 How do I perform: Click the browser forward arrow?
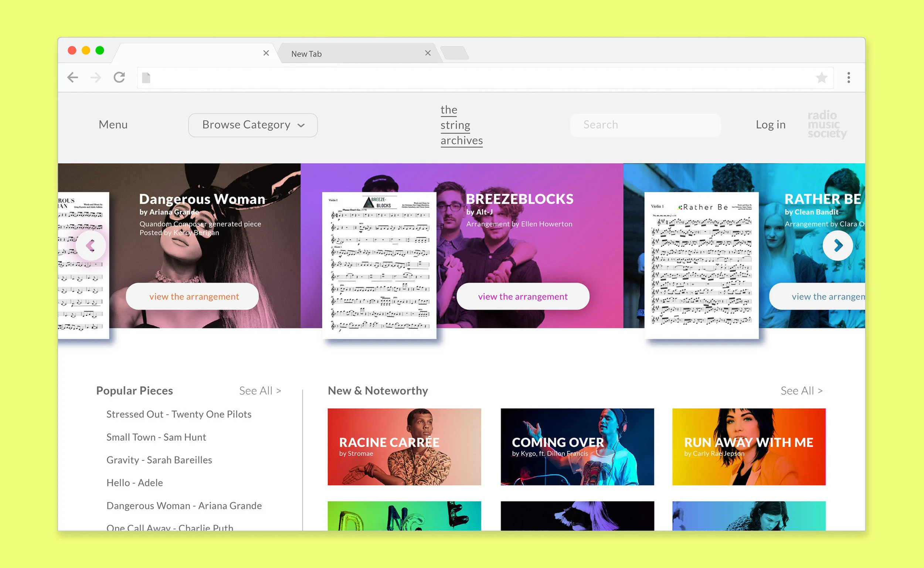pyautogui.click(x=96, y=78)
